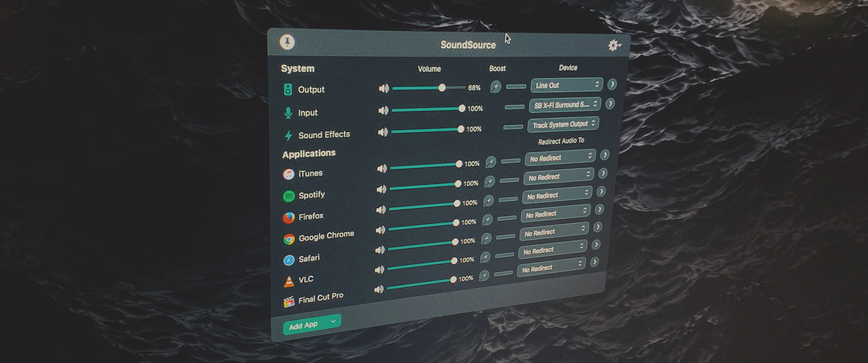Open the No Redirect dropdown for iTunes
The width and height of the screenshot is (868, 363).
(x=560, y=157)
